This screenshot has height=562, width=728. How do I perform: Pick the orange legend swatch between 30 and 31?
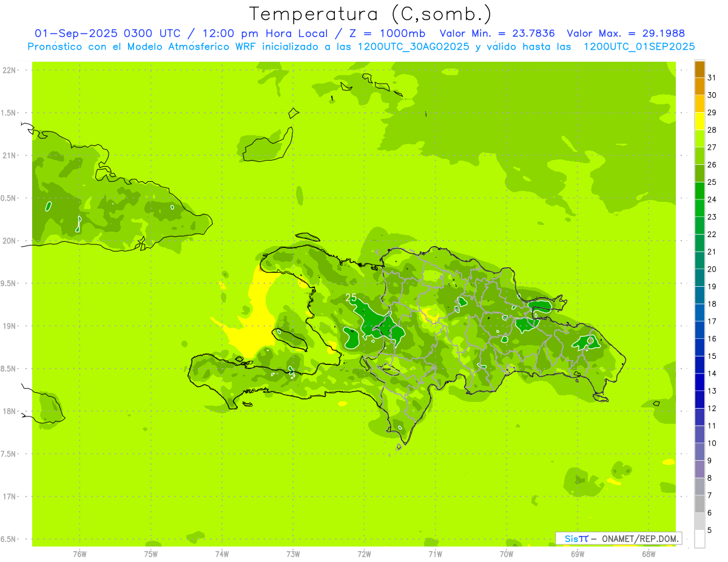(699, 87)
